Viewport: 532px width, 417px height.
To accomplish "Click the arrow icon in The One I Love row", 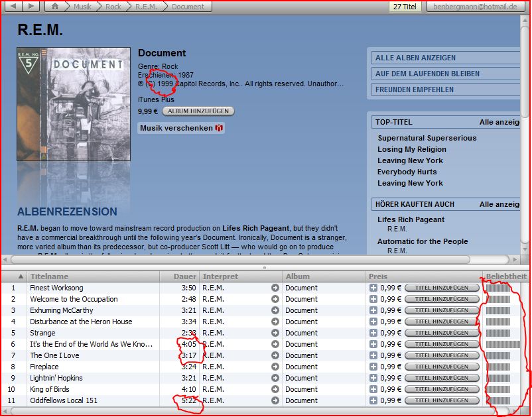I will tap(275, 355).
